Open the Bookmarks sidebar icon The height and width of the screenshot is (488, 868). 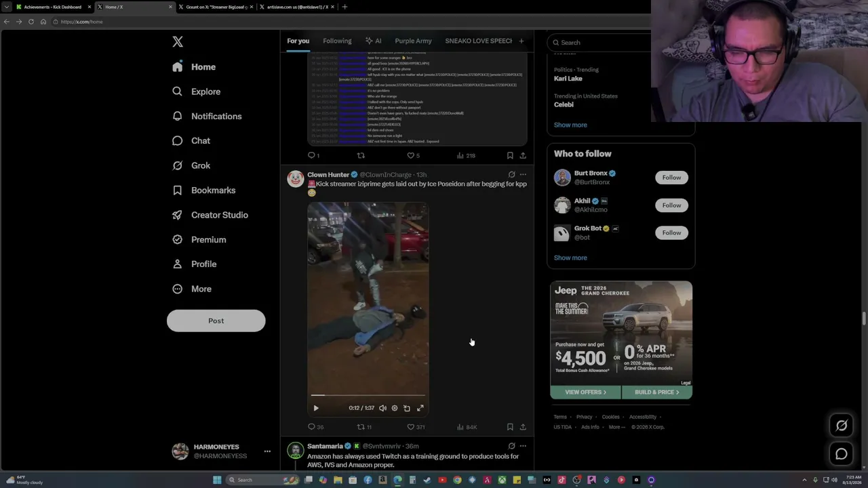(x=177, y=190)
